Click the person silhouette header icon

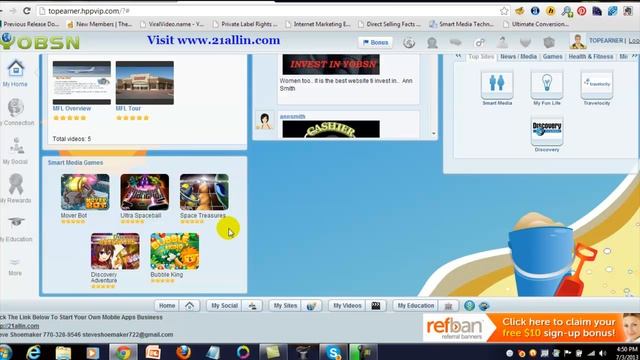432,42
